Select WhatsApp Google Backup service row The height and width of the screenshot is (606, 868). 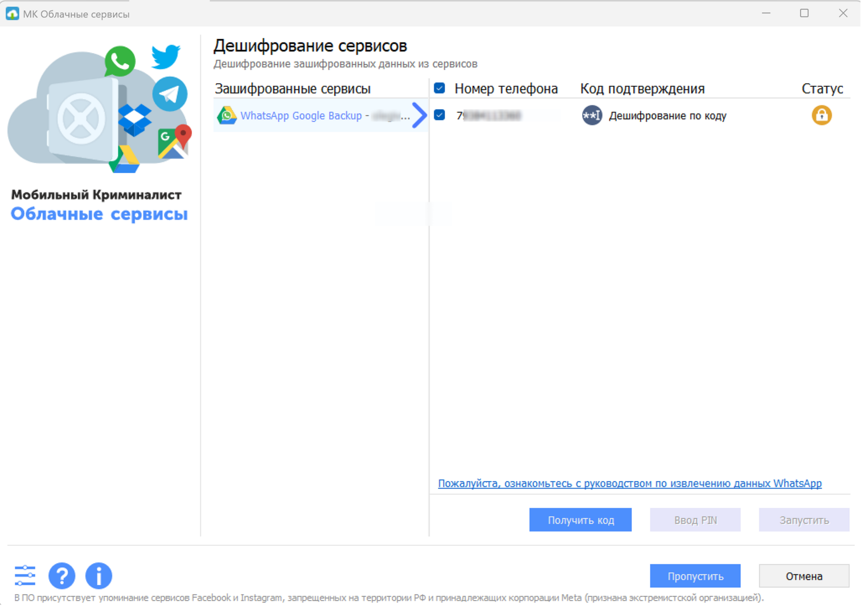[x=321, y=115]
